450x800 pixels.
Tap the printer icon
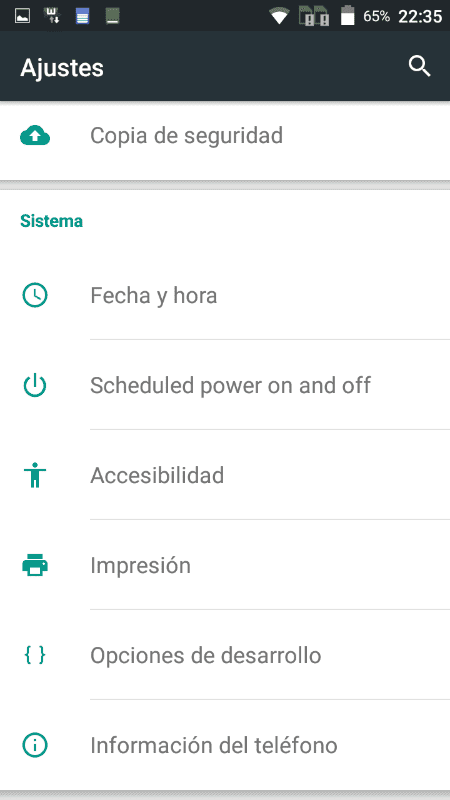tap(35, 565)
